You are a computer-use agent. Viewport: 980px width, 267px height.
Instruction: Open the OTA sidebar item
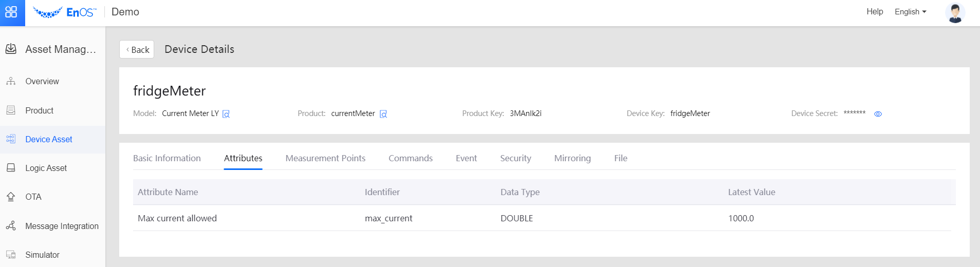coord(33,197)
